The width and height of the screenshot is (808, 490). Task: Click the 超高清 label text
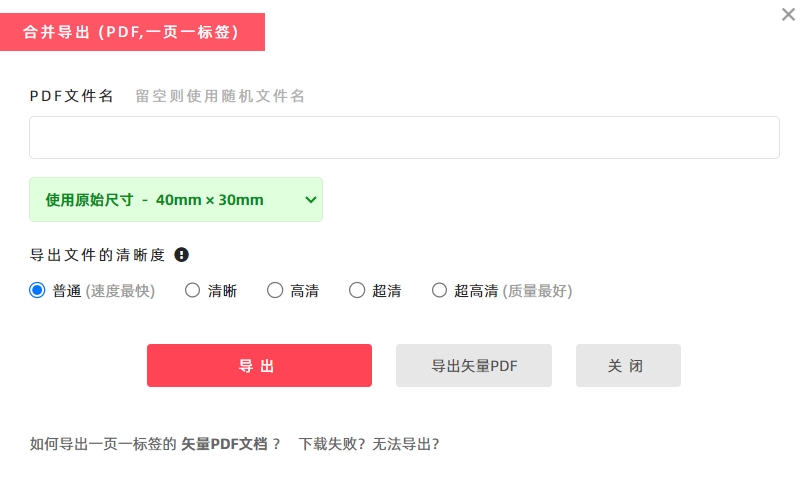(x=476, y=291)
